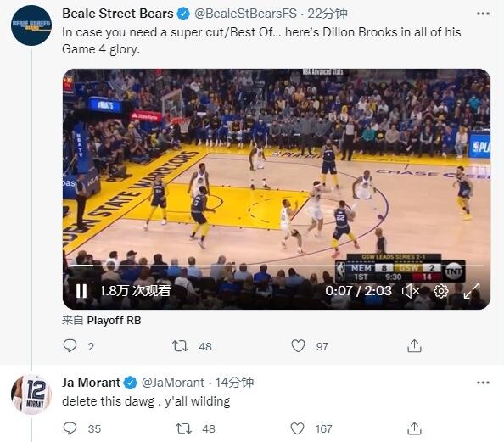This screenshot has height=442, width=504.
Task: Pause the Dillon Brooks video
Action: pos(81,291)
